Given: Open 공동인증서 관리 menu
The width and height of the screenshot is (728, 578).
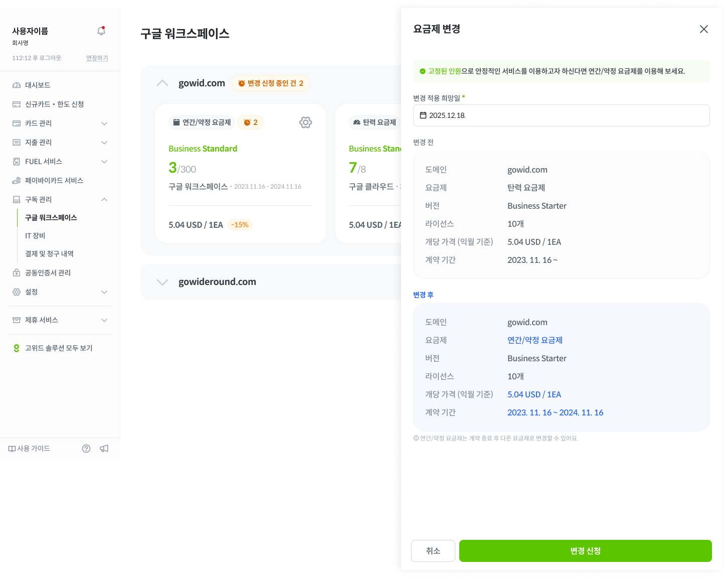Looking at the screenshot, I should click(x=48, y=273).
